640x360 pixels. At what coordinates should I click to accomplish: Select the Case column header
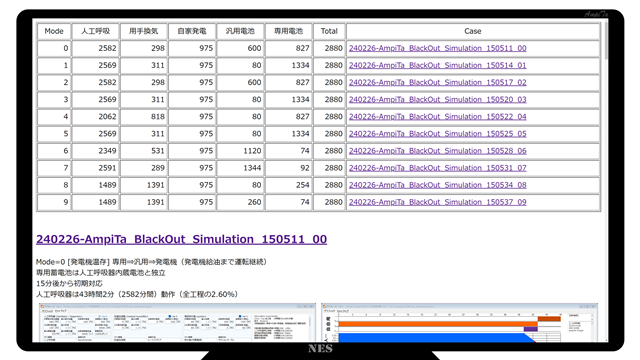(473, 31)
